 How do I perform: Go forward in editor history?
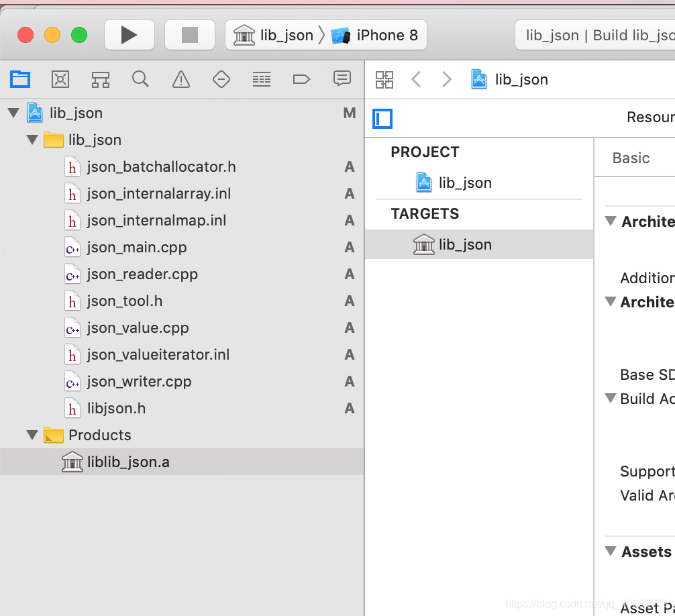[x=447, y=79]
